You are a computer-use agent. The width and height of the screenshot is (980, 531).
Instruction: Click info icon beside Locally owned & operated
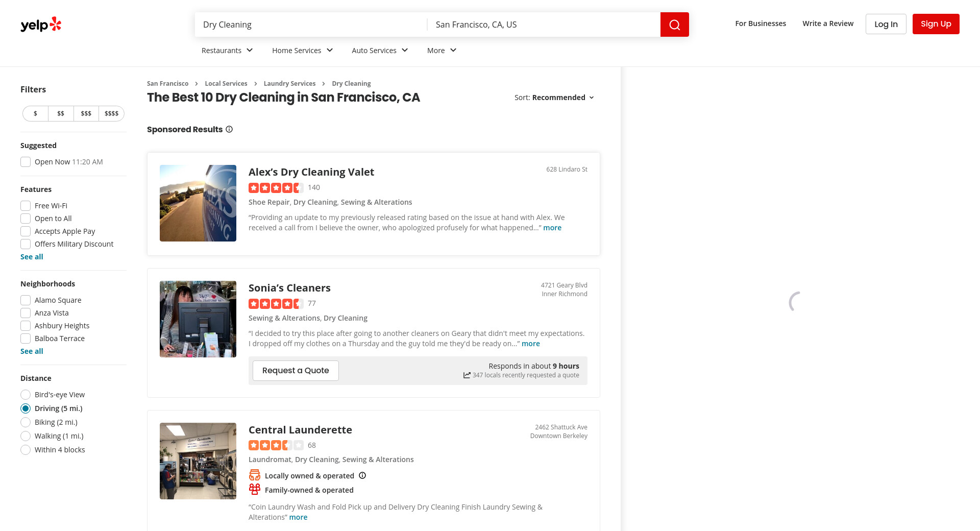tap(362, 476)
